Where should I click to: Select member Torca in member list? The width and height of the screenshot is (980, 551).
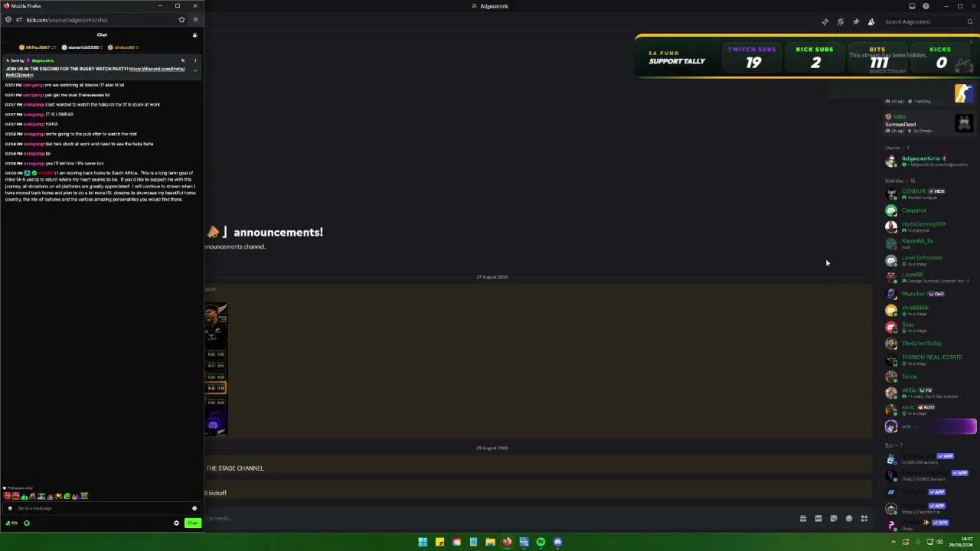pyautogui.click(x=930, y=377)
